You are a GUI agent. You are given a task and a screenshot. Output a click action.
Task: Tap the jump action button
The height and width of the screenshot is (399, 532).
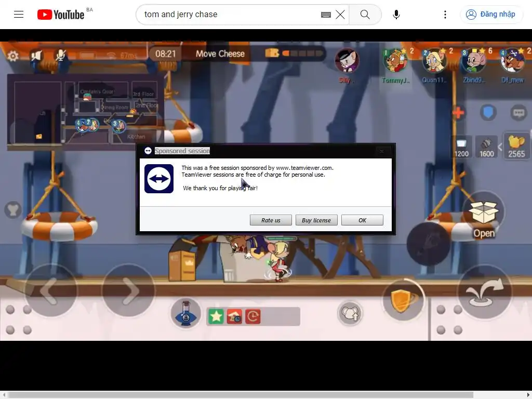tap(485, 292)
